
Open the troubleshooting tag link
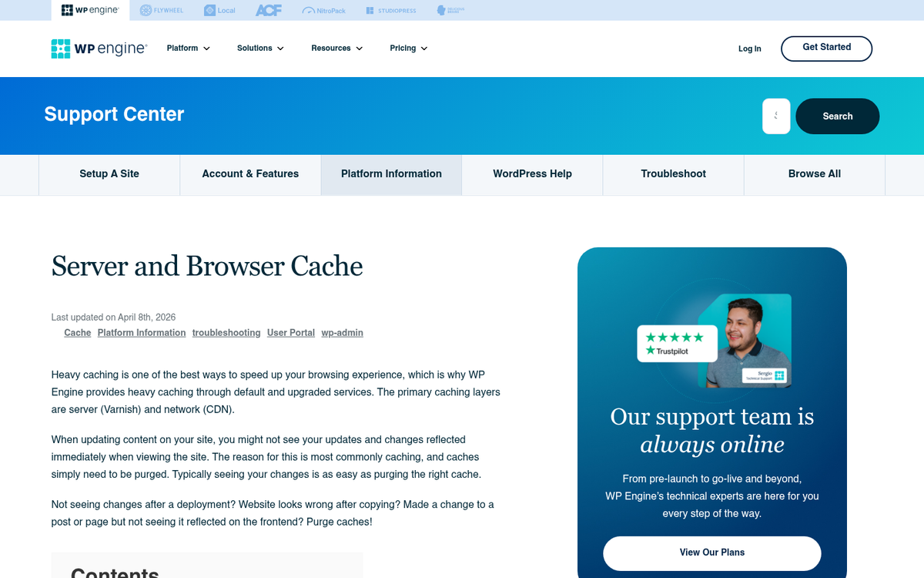point(226,333)
